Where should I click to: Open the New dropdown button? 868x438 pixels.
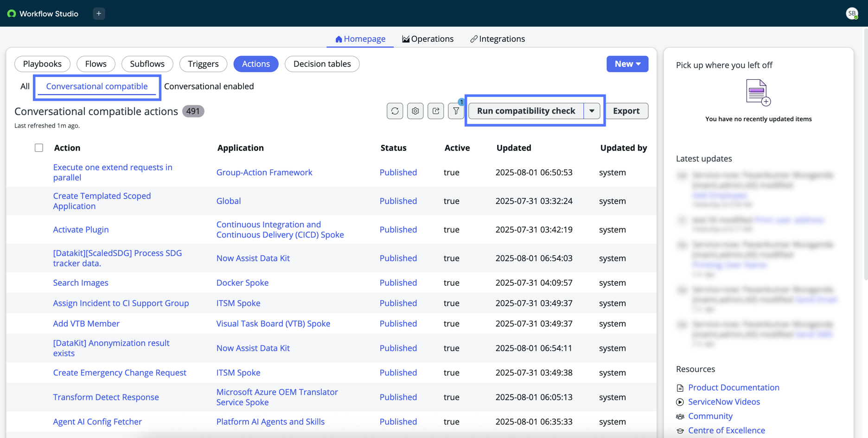pos(627,64)
